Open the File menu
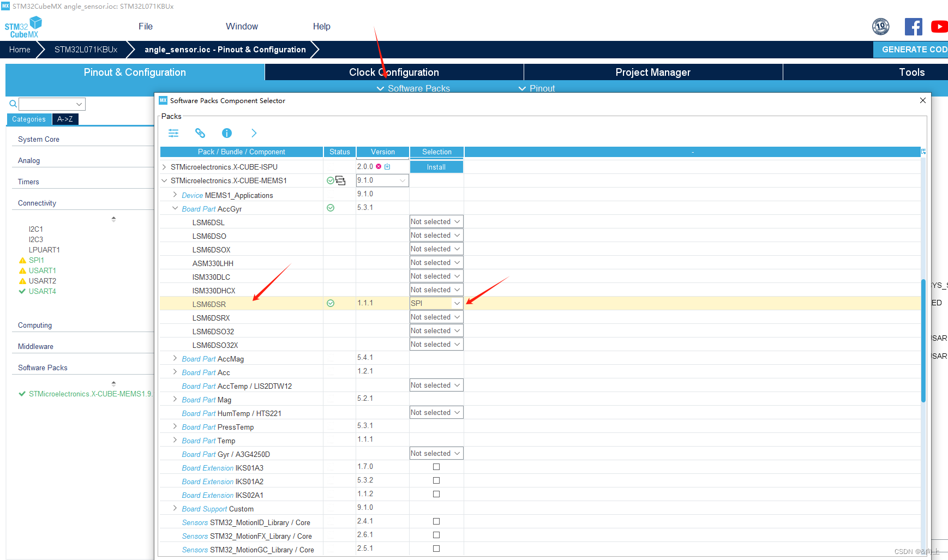Screen dimensions: 948x560 pyautogui.click(x=146, y=26)
